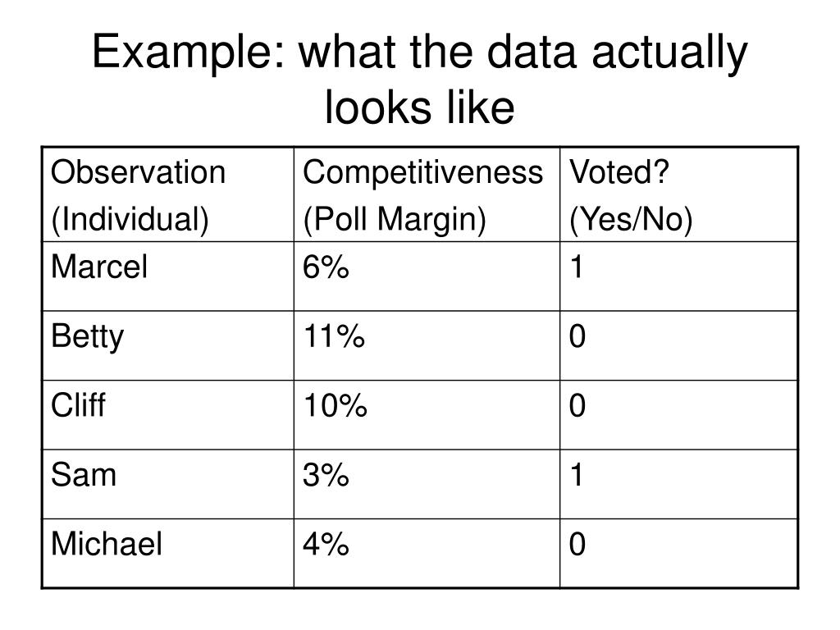Select Michael's 4% poll margin cell
The height and width of the screenshot is (630, 840).
[x=427, y=554]
